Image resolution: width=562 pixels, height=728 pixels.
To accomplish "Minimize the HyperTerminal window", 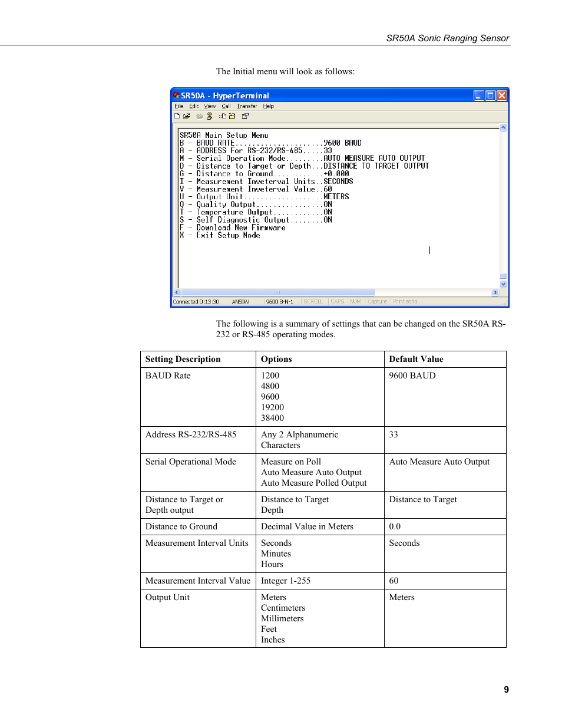I will pos(479,95).
